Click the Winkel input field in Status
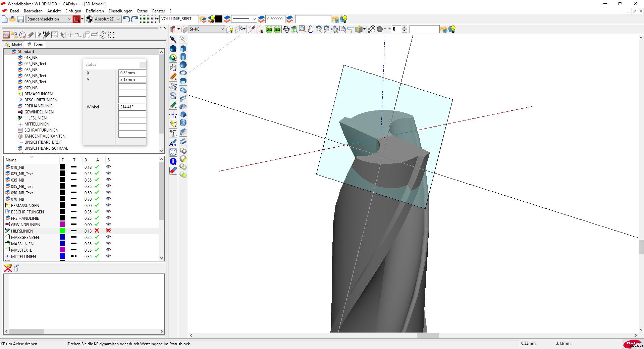644x349 pixels. (132, 107)
